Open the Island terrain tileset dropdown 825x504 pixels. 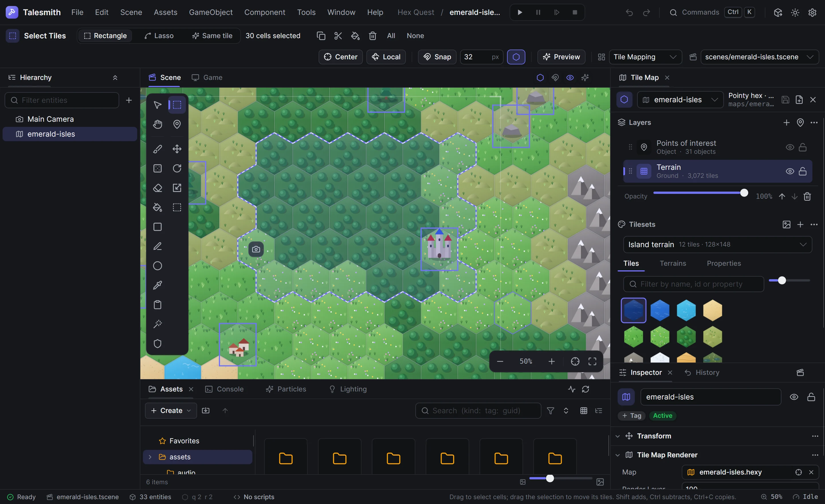tap(717, 245)
